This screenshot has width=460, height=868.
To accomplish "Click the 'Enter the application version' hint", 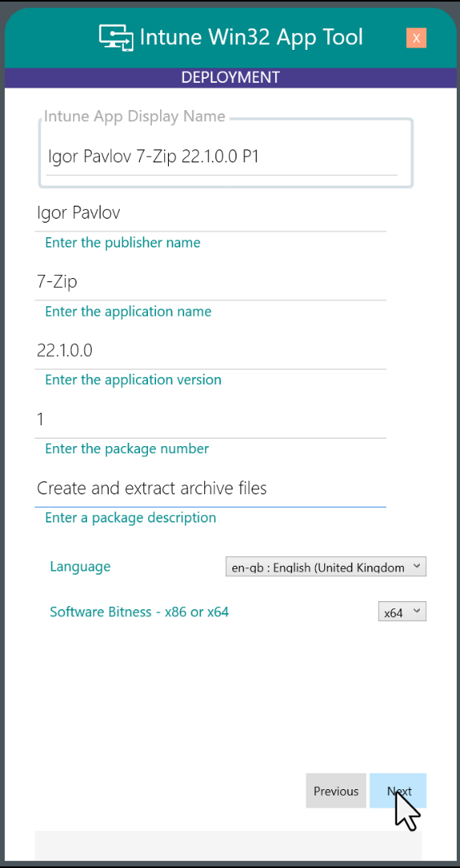I will pyautogui.click(x=133, y=380).
